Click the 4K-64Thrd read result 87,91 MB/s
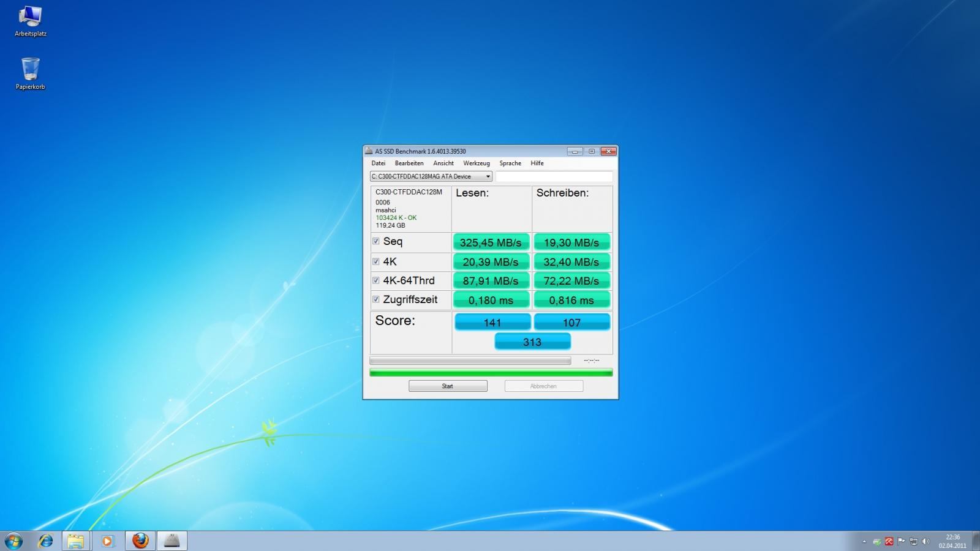The image size is (980, 551). tap(491, 281)
